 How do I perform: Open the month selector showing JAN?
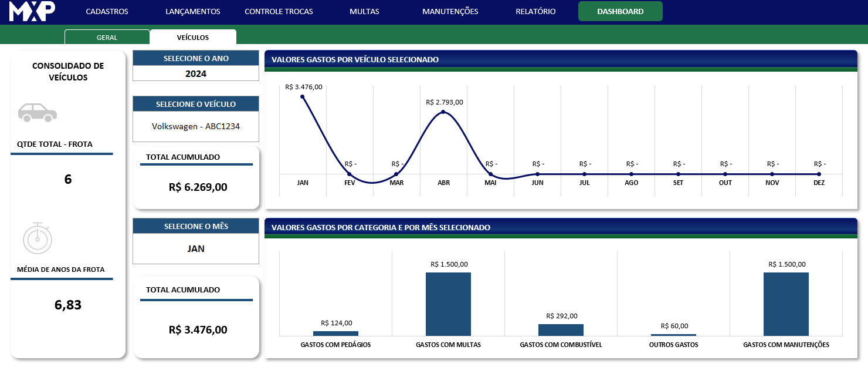[196, 248]
